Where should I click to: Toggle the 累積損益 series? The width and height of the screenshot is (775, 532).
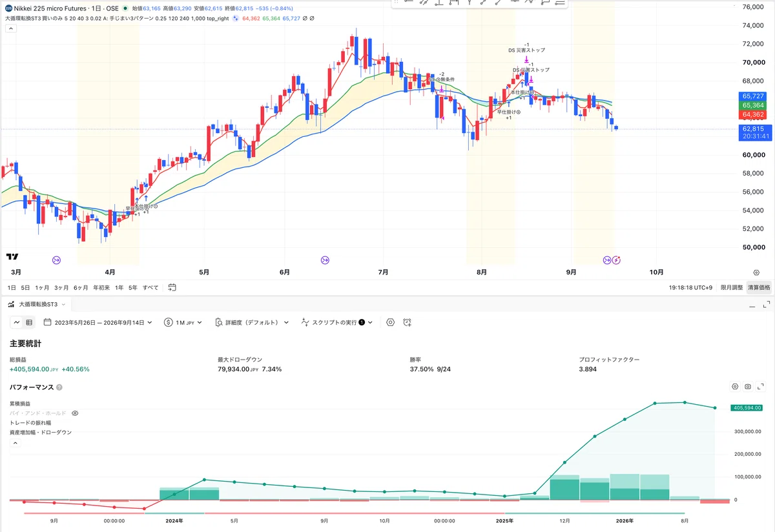(20, 403)
